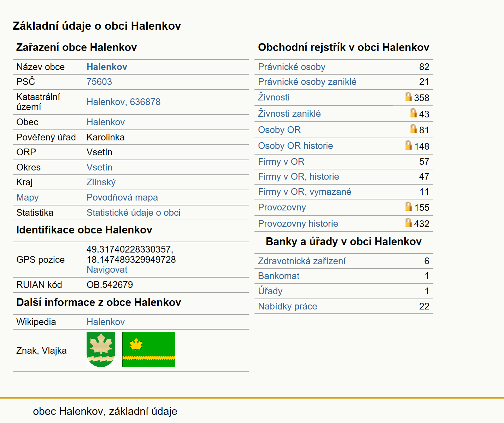Image resolution: width=504 pixels, height=423 pixels.
Task: Open the Nabídky práce link
Action: (x=287, y=306)
